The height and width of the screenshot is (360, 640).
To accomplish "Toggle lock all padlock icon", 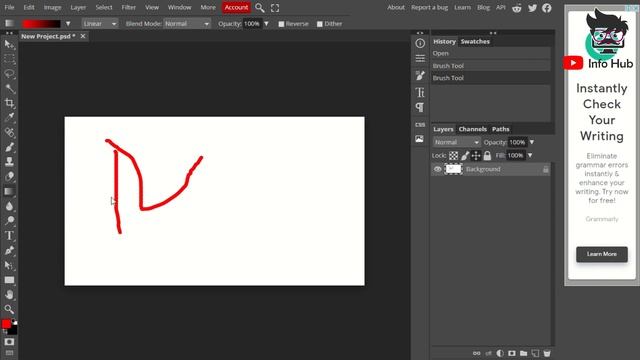I will point(487,156).
